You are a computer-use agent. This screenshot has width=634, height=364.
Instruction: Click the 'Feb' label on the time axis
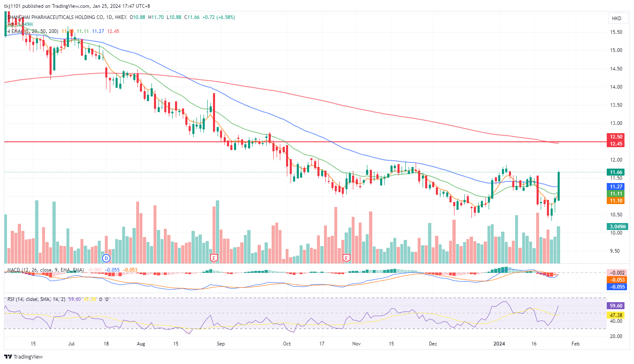pyautogui.click(x=575, y=344)
